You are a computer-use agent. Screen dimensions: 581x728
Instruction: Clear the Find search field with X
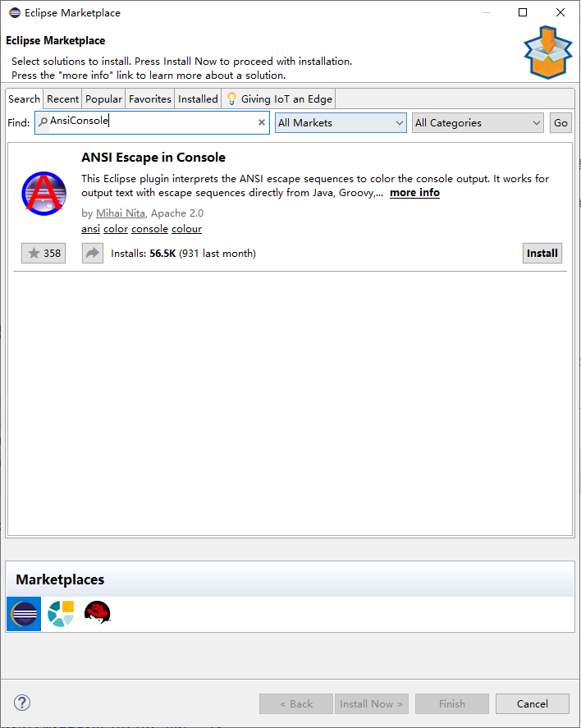pos(262,122)
